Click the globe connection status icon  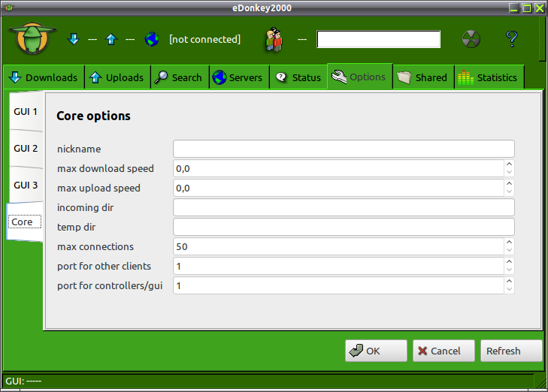click(x=152, y=39)
